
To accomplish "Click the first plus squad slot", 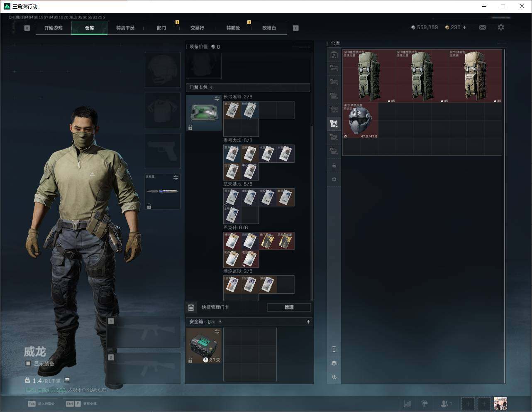I will point(468,404).
